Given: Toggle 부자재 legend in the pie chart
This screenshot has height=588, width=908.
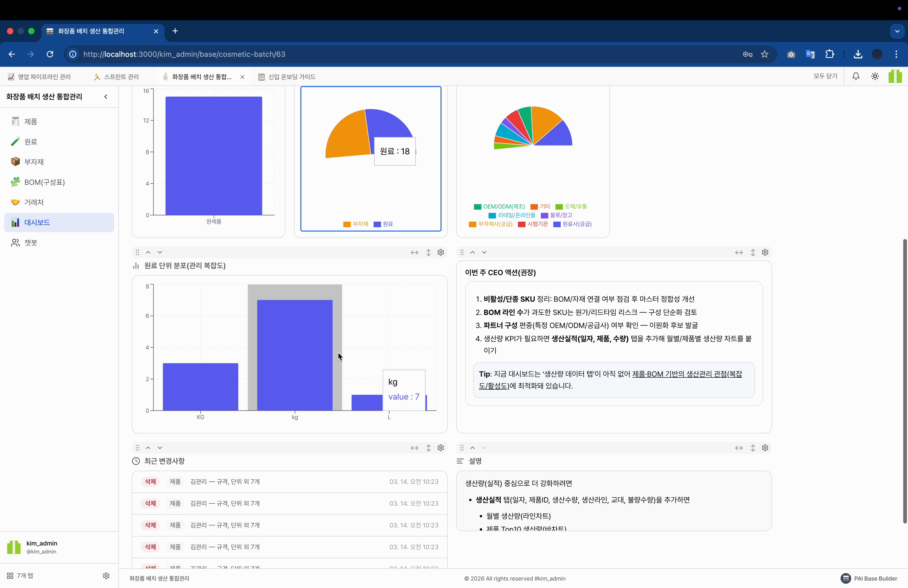Looking at the screenshot, I should pos(356,224).
